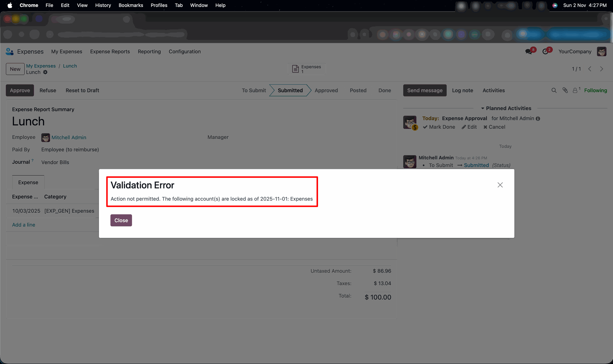Click the search icon in chatter

pyautogui.click(x=554, y=90)
